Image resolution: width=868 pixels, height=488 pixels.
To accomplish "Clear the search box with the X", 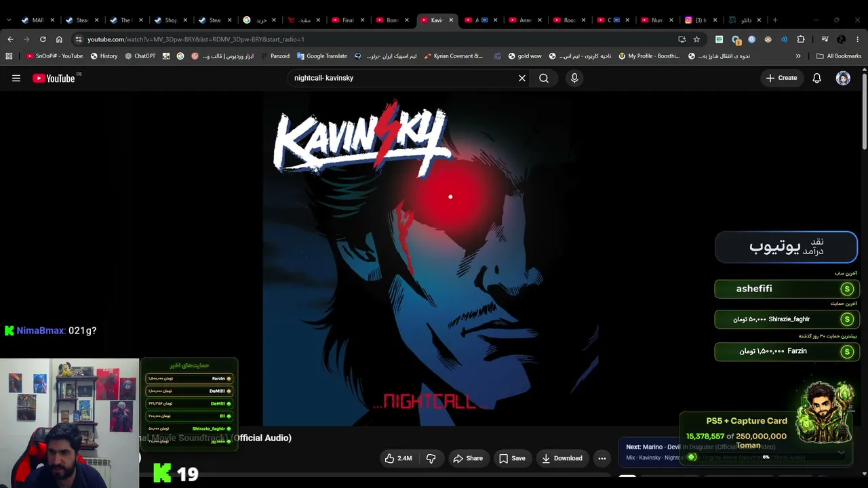I will pos(522,78).
